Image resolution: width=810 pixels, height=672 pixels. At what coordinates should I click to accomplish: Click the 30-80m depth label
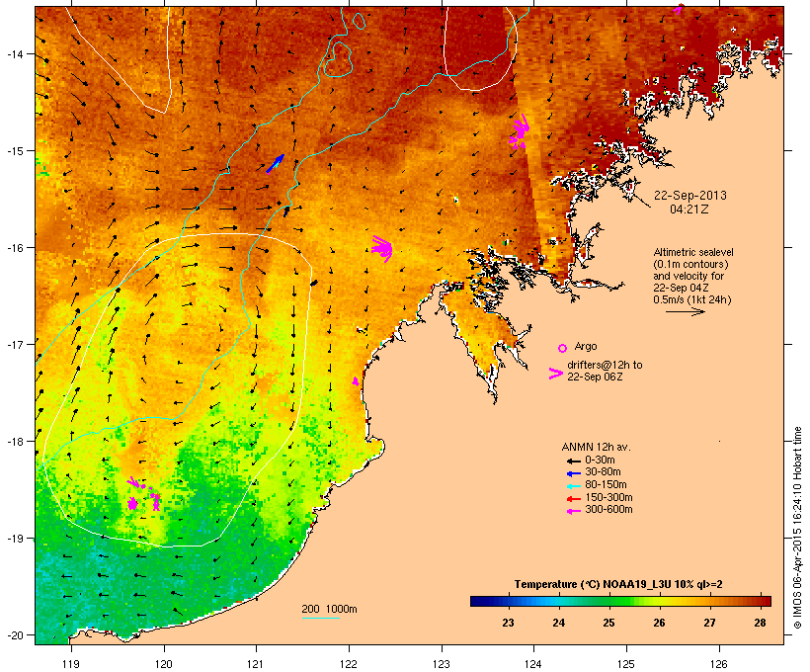click(x=603, y=472)
